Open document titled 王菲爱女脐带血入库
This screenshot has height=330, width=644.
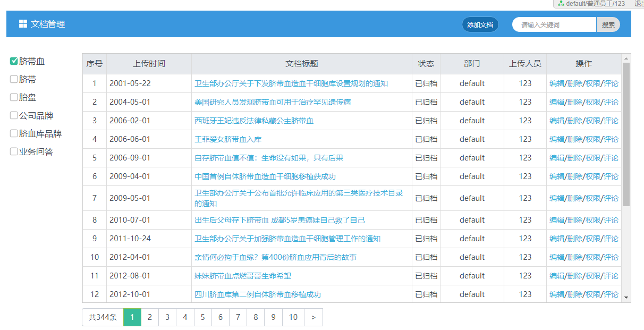click(228, 139)
